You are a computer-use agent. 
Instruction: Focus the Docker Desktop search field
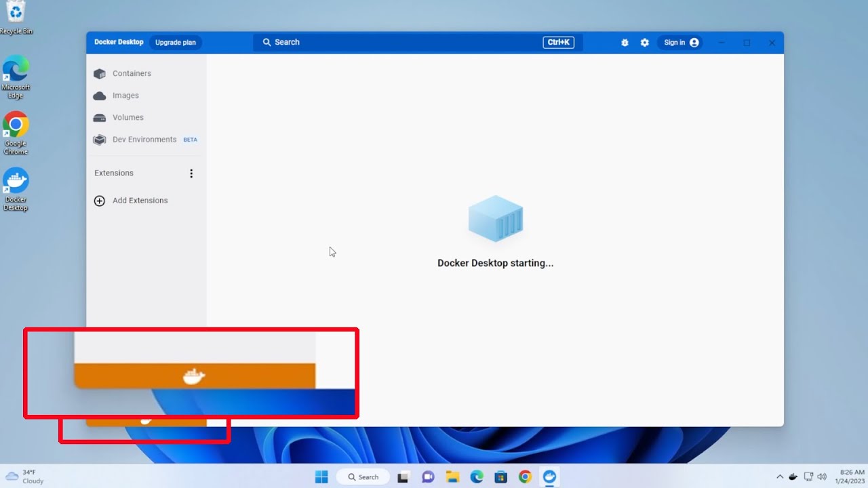coord(418,42)
